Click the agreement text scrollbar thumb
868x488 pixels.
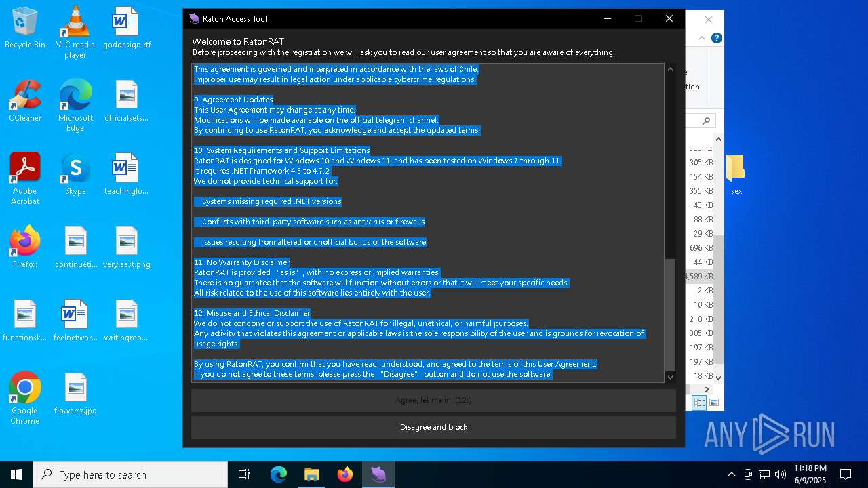click(x=670, y=314)
